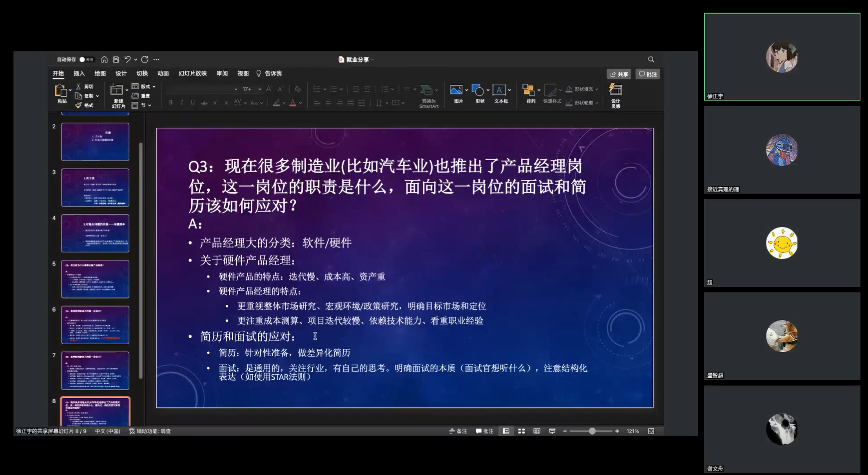Switch to the 插入 (Insert) tab
Image resolution: width=868 pixels, height=475 pixels.
[x=79, y=73]
